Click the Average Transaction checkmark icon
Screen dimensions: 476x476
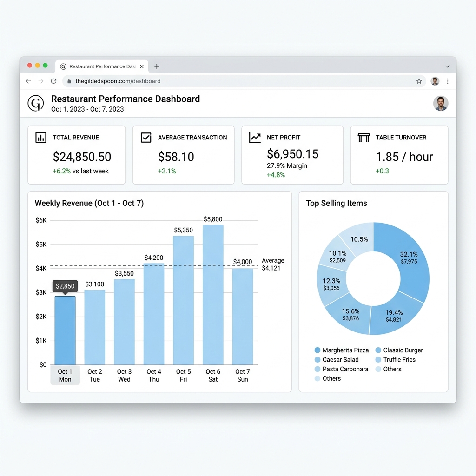point(146,138)
